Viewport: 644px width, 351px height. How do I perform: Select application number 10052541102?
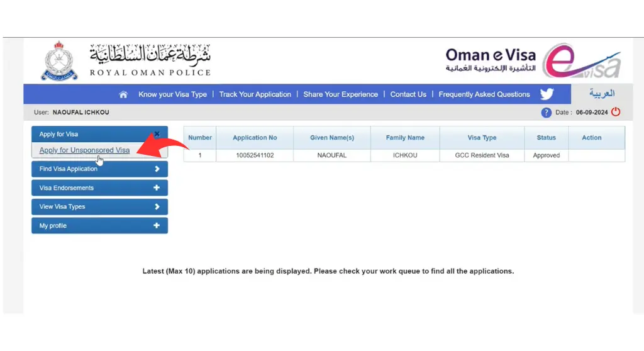(x=255, y=155)
